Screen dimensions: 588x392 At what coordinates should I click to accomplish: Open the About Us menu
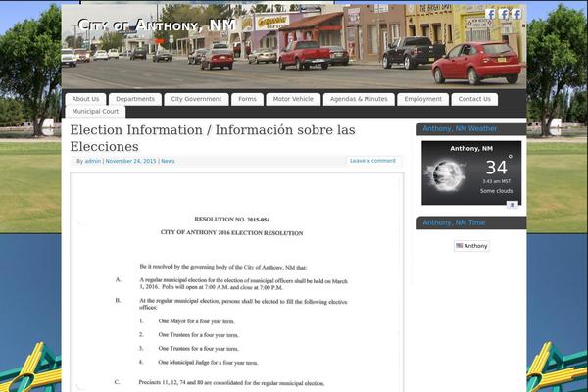coord(85,99)
